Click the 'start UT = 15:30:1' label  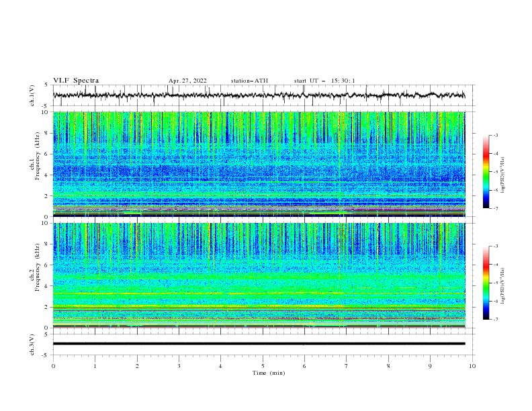[324, 81]
